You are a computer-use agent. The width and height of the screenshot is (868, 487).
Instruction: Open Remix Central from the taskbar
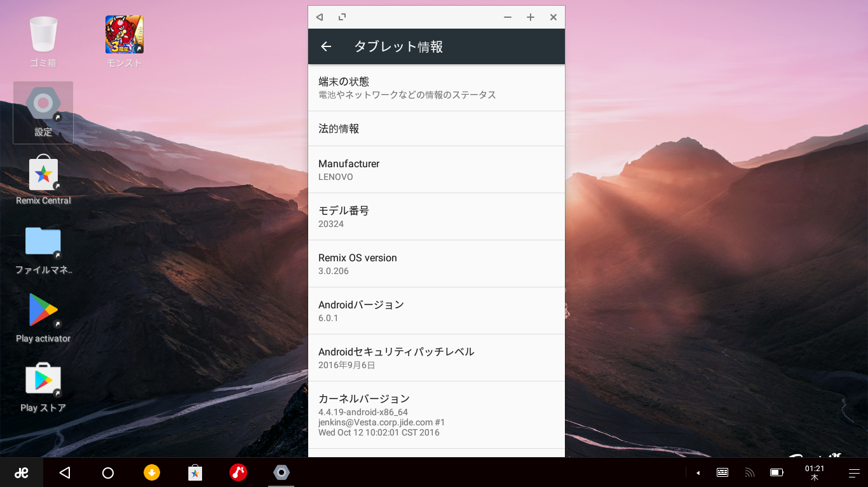click(x=195, y=472)
